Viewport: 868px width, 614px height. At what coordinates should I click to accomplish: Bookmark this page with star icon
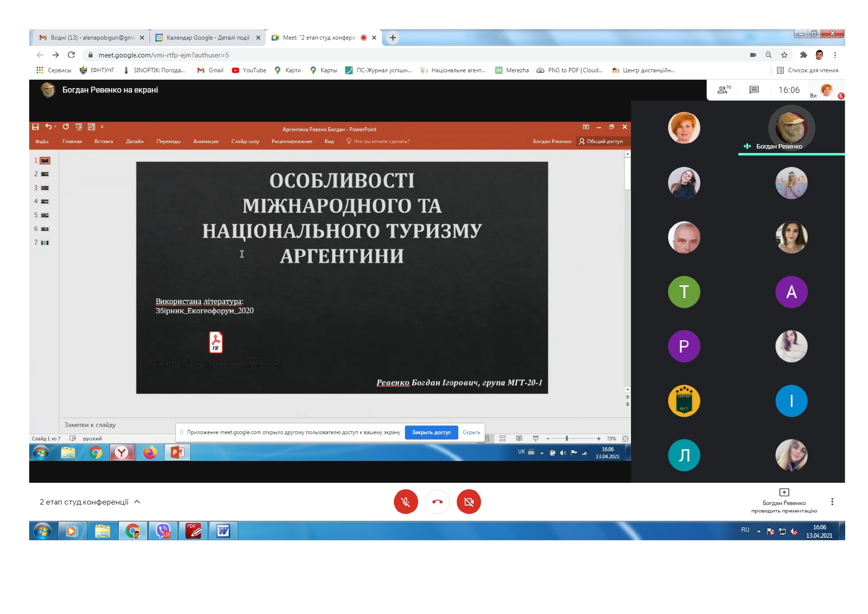(x=784, y=55)
